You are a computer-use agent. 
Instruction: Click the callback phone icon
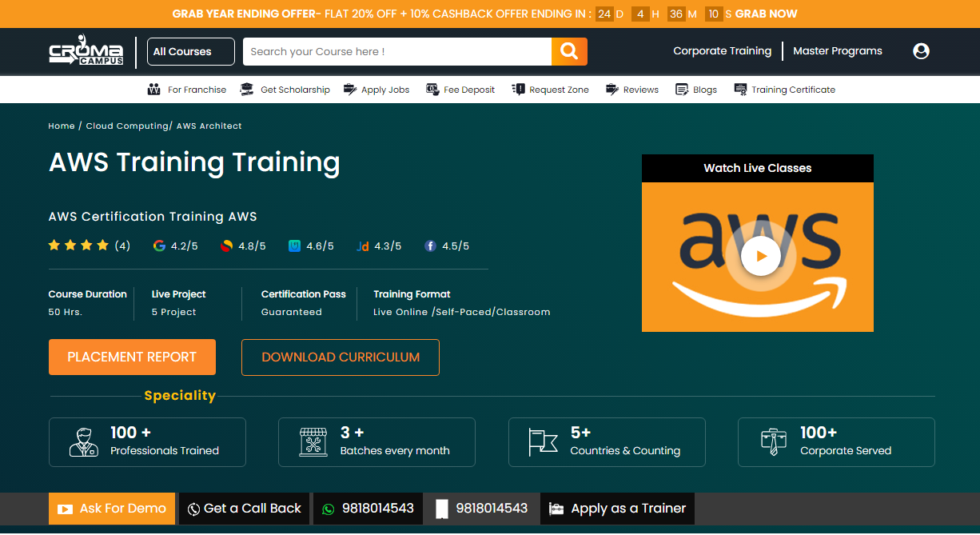193,509
